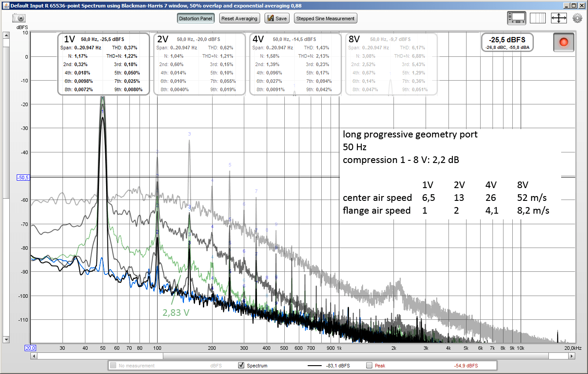Click the -83,1 dBFS Spectrum legend value
This screenshot has width=588, height=374.
tap(338, 366)
